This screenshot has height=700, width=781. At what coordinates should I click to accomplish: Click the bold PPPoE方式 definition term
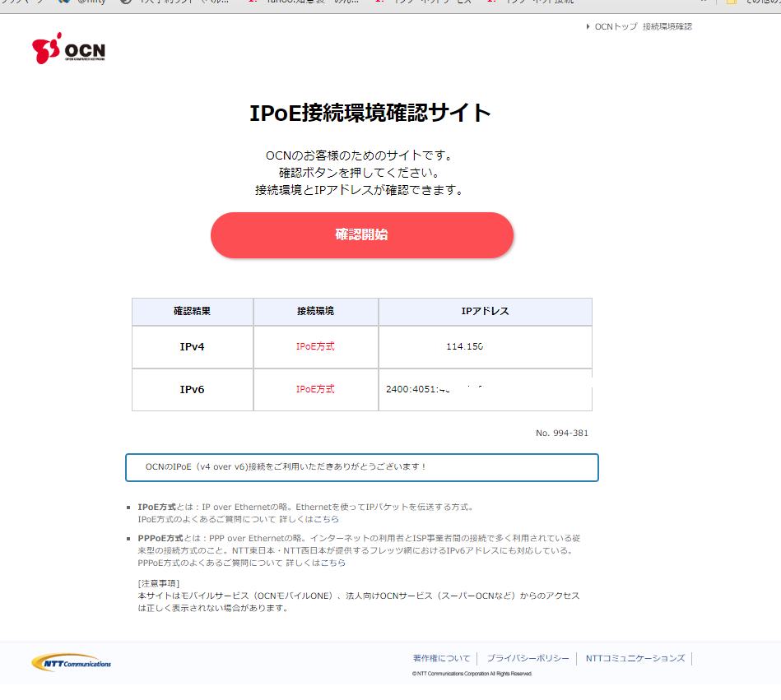point(160,539)
